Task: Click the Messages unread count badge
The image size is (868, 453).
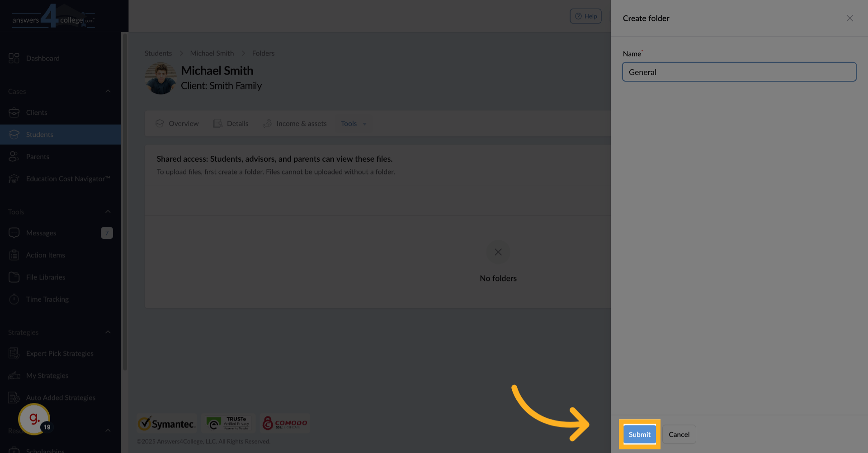Action: 107,233
